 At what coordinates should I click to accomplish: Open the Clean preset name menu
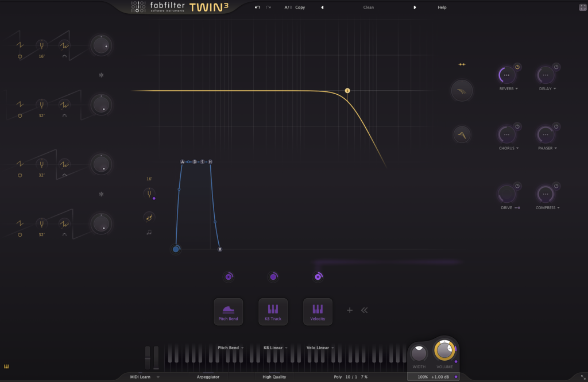click(x=368, y=7)
